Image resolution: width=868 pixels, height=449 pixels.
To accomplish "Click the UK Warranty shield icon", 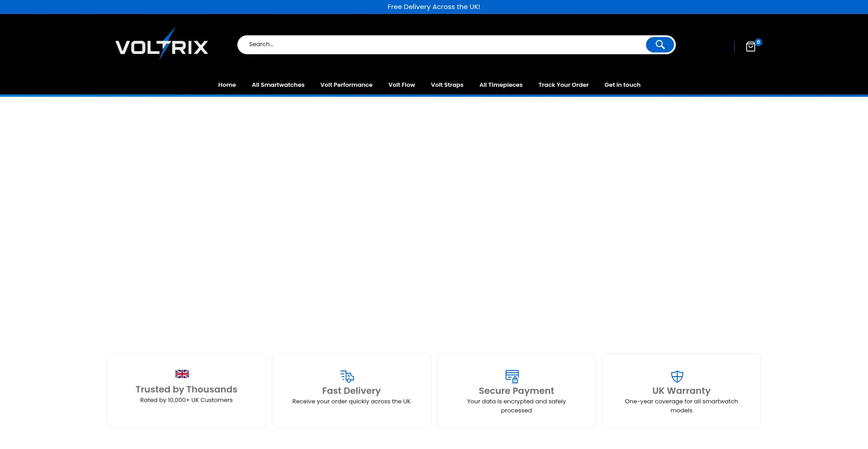I will point(677,376).
